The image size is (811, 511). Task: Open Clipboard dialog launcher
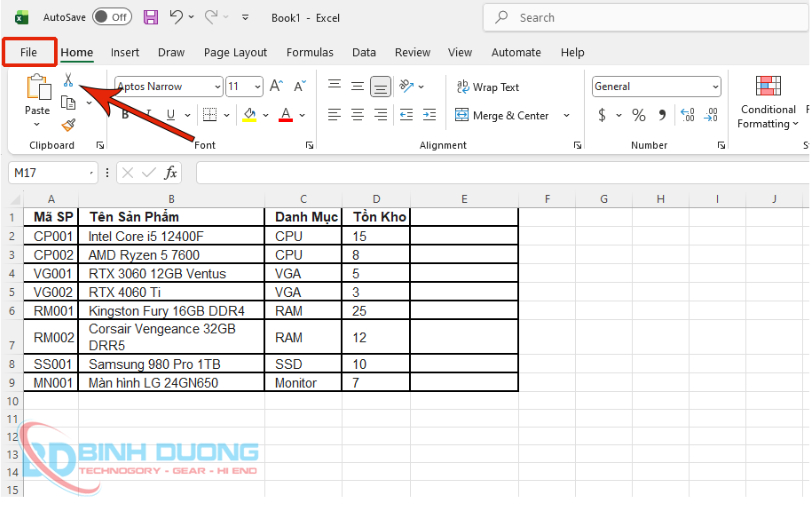[100, 146]
